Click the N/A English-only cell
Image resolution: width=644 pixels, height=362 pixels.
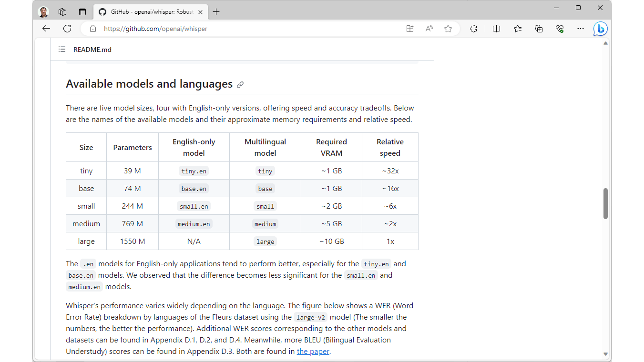[x=194, y=241]
